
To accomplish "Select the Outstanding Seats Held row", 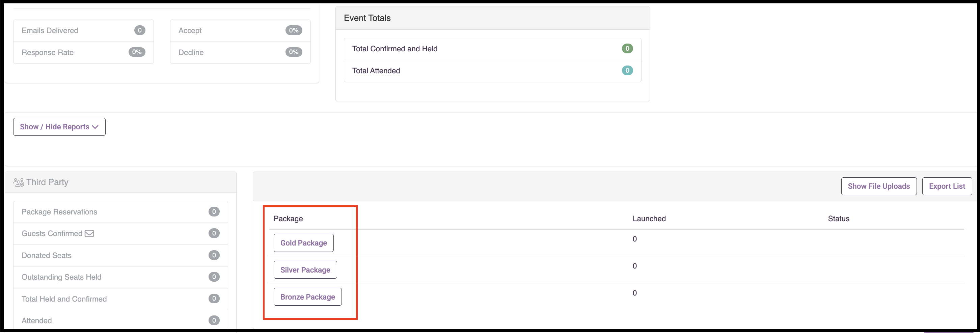I will [x=120, y=277].
